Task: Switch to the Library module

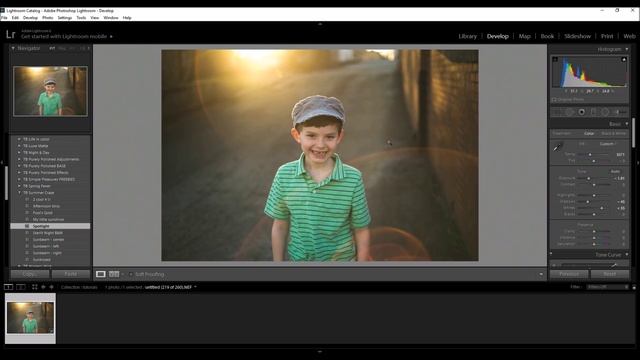Action: (467, 36)
